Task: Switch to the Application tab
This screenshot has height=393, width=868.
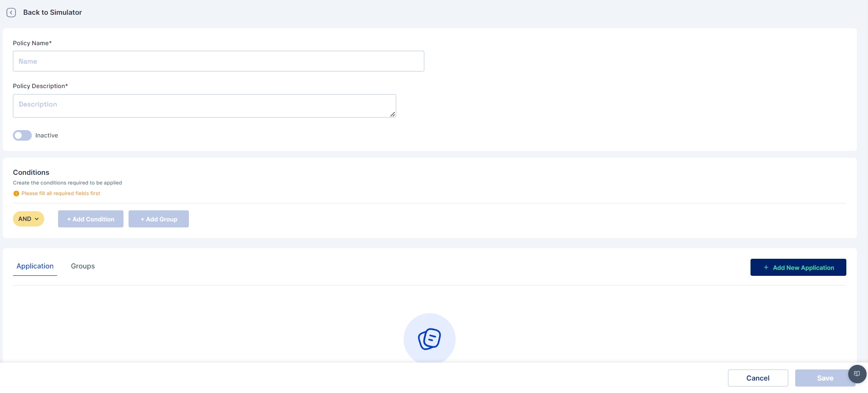Action: point(35,266)
